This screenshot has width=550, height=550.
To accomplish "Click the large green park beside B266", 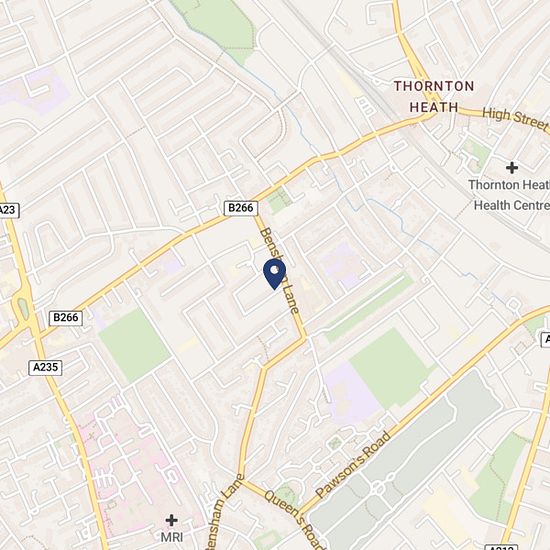I will point(134,346).
